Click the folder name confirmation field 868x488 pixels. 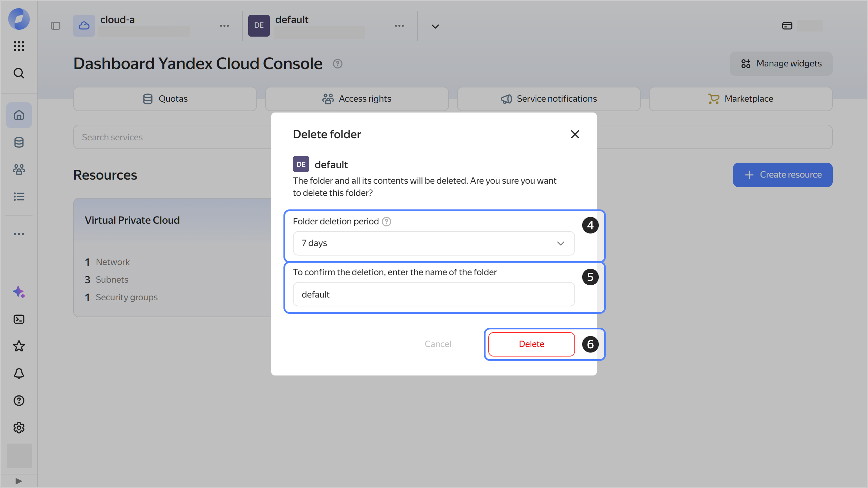coord(434,294)
